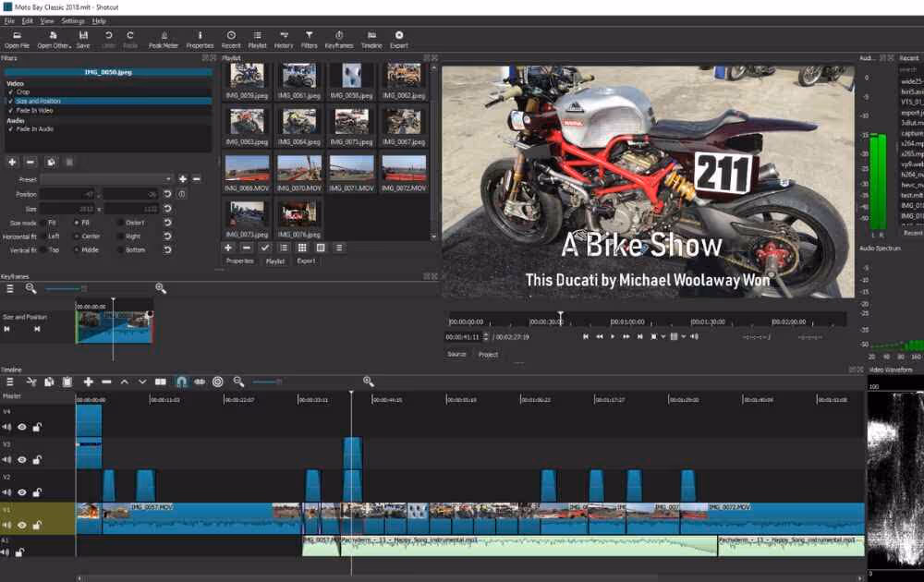Click the Filters funnel toolbar icon

click(x=309, y=40)
